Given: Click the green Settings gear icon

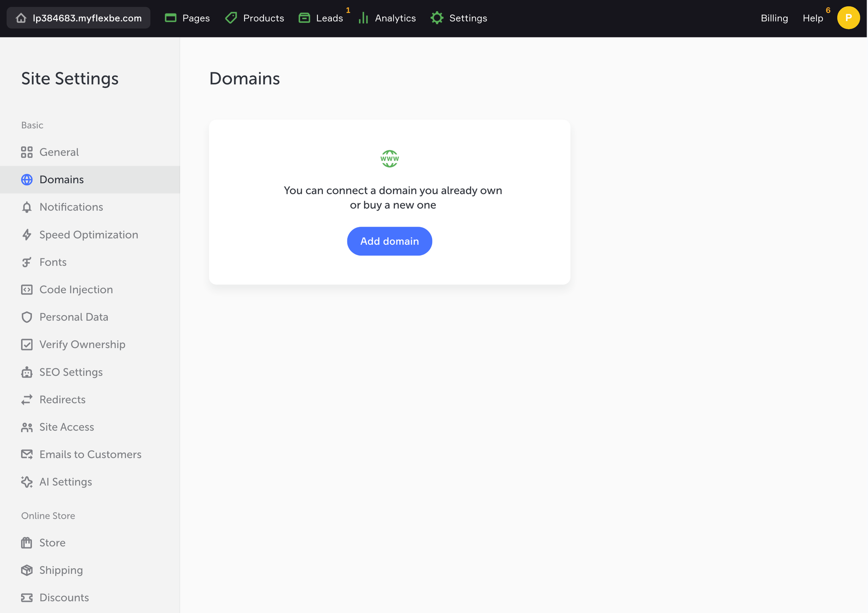Looking at the screenshot, I should click(x=437, y=18).
